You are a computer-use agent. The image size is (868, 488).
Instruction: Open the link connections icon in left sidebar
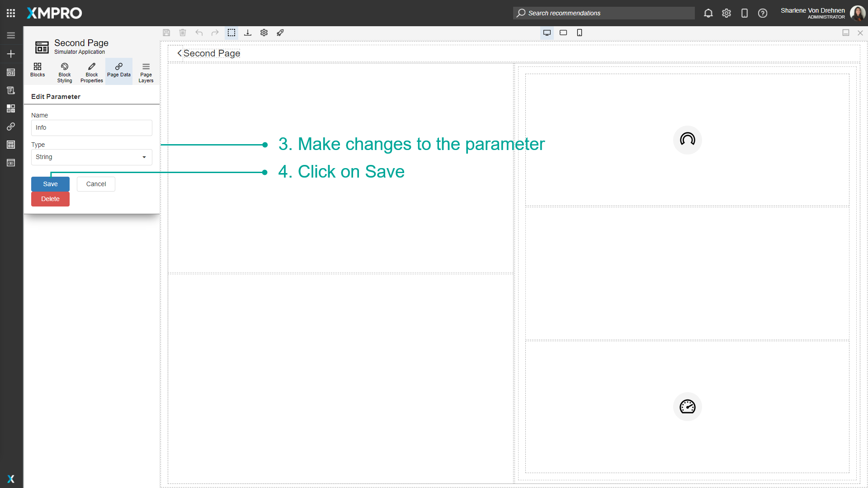11,127
